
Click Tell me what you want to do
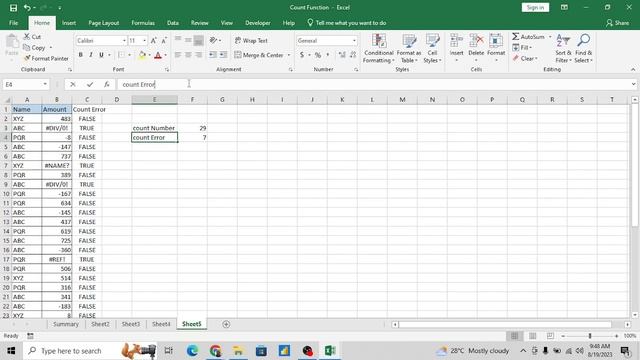[347, 23]
